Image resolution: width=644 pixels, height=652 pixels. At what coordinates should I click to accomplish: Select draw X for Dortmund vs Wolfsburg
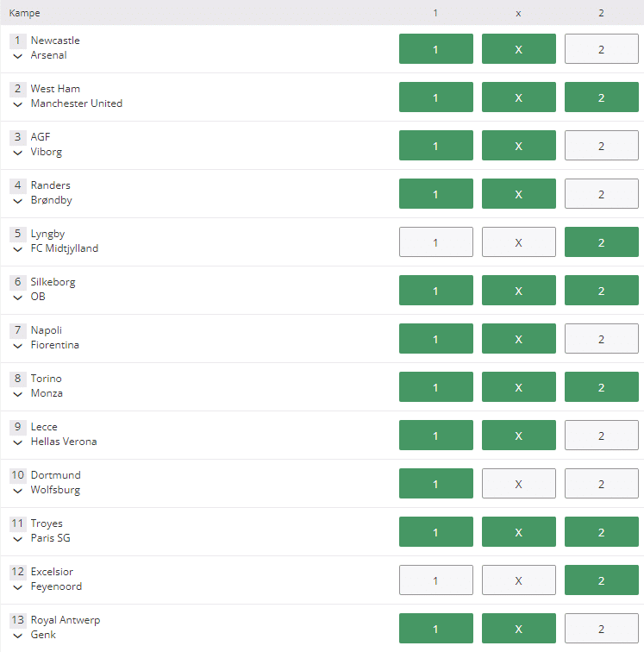point(518,484)
